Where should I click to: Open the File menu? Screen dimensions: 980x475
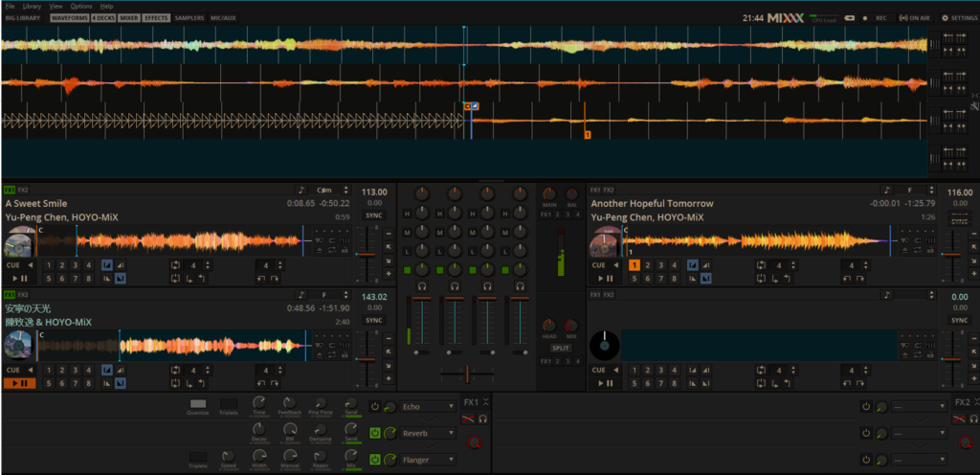(x=10, y=6)
